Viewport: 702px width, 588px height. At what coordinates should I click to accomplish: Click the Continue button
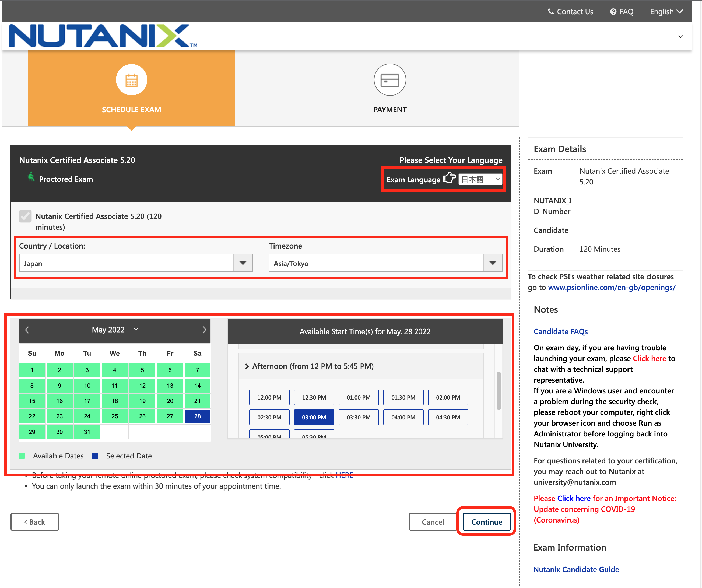[486, 522]
